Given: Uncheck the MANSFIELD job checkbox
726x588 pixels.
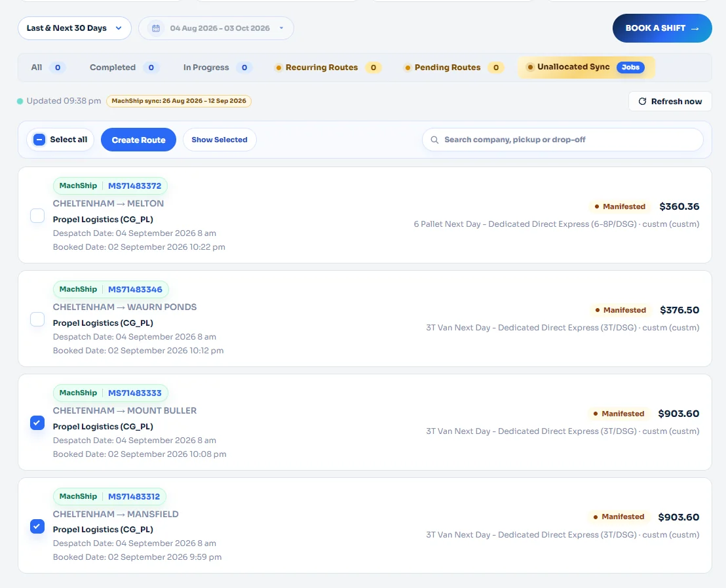Looking at the screenshot, I should point(37,526).
